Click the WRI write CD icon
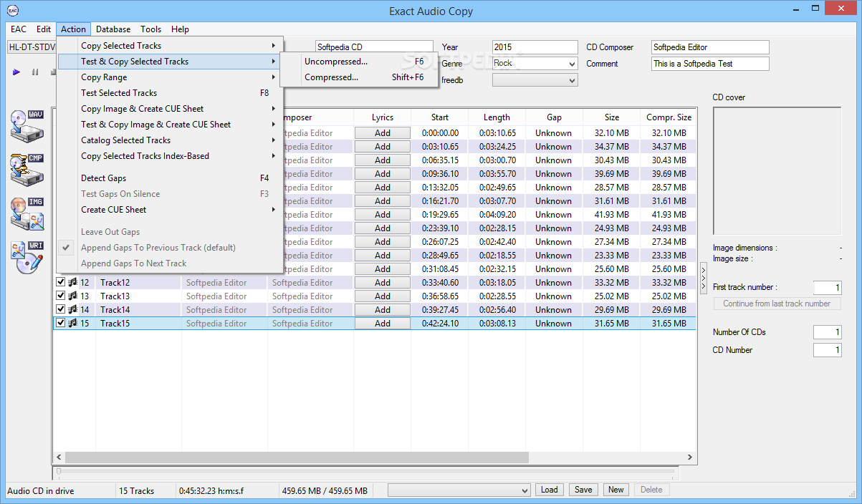862x504 pixels. pyautogui.click(x=27, y=258)
